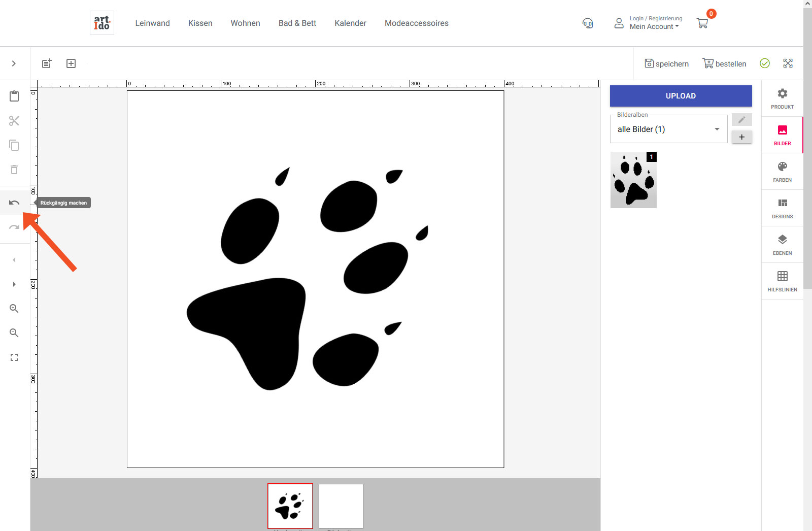
Task: Open the FARBEN panel tab
Action: pos(782,172)
